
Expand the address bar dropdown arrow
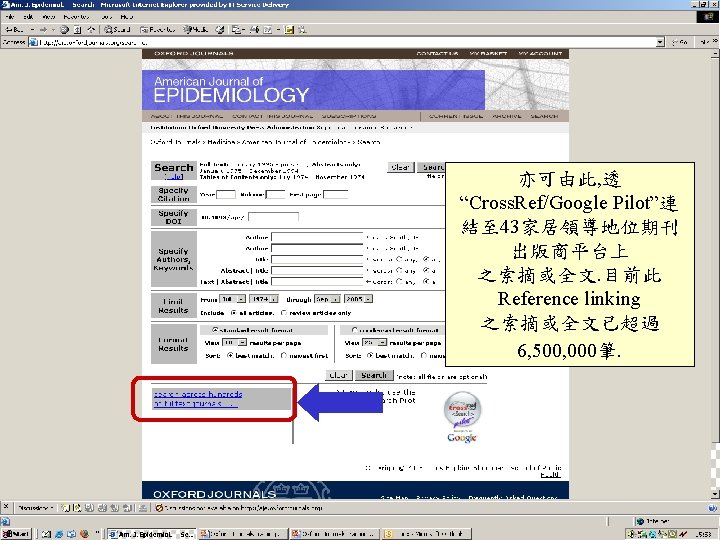click(x=660, y=42)
